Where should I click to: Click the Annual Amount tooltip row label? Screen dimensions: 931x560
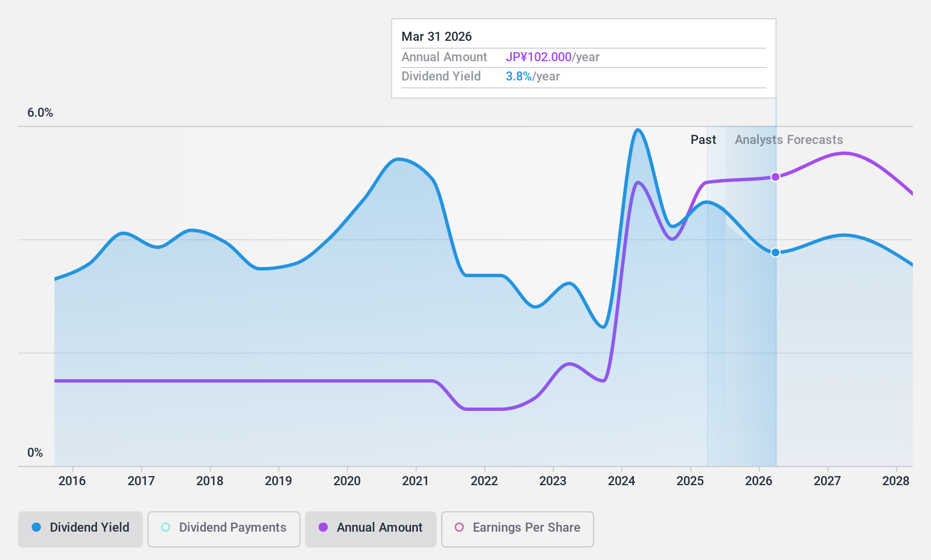pyautogui.click(x=444, y=57)
